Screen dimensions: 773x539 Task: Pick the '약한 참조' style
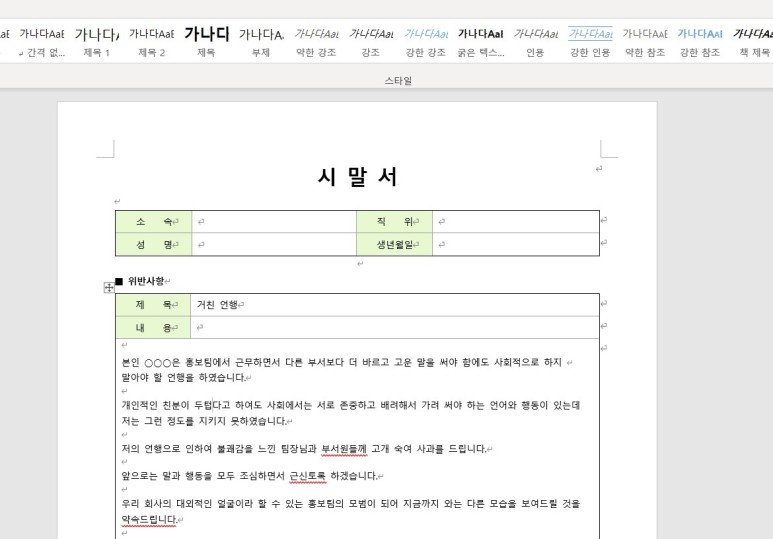click(x=645, y=42)
